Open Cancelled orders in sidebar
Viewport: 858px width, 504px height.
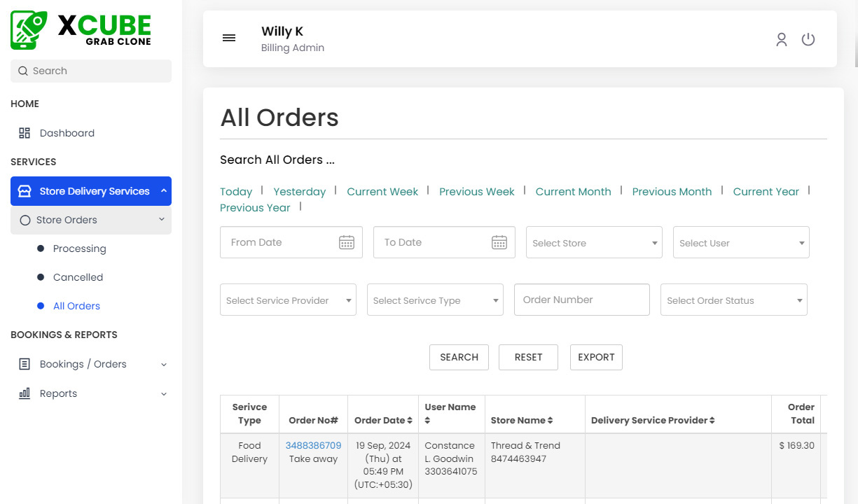(x=78, y=277)
